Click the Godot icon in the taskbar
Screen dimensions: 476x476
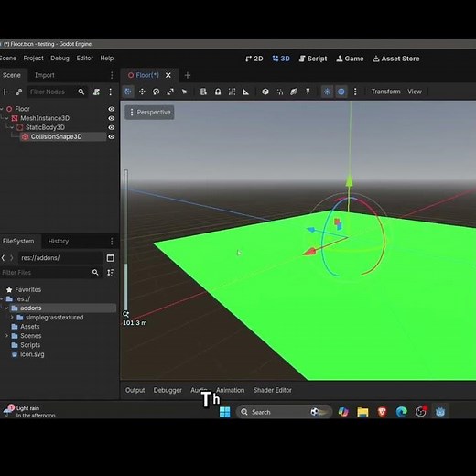click(x=440, y=412)
